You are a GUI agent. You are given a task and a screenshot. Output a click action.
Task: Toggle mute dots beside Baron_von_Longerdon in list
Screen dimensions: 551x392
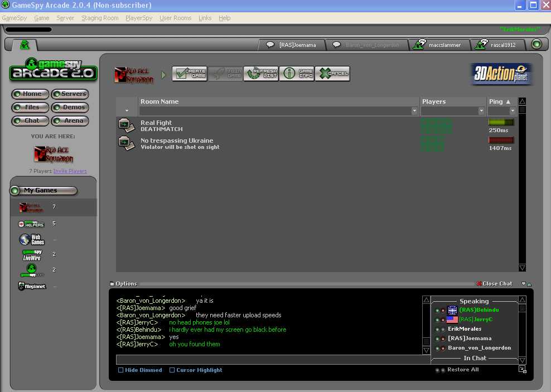tap(440, 349)
